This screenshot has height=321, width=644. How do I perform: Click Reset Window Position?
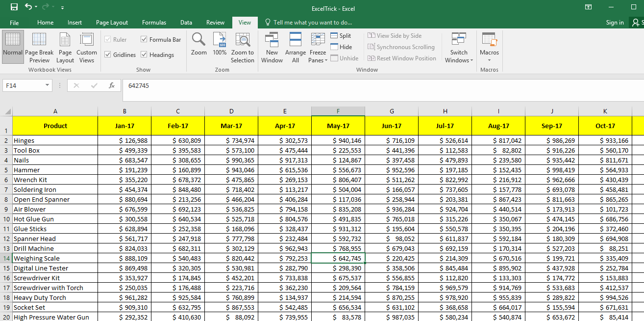(402, 58)
